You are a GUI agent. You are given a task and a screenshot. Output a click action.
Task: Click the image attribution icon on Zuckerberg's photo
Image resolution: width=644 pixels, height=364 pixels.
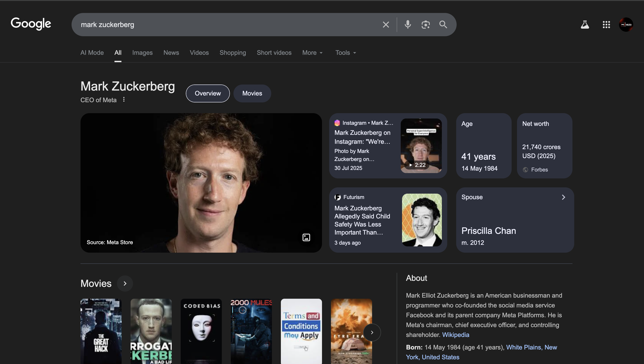click(306, 237)
